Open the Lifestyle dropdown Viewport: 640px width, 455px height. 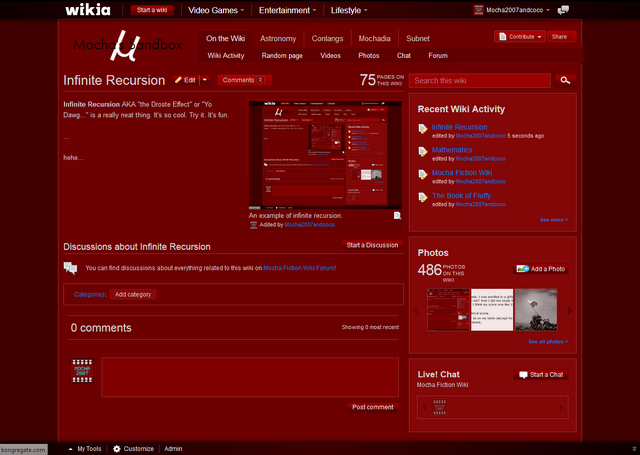pyautogui.click(x=349, y=10)
